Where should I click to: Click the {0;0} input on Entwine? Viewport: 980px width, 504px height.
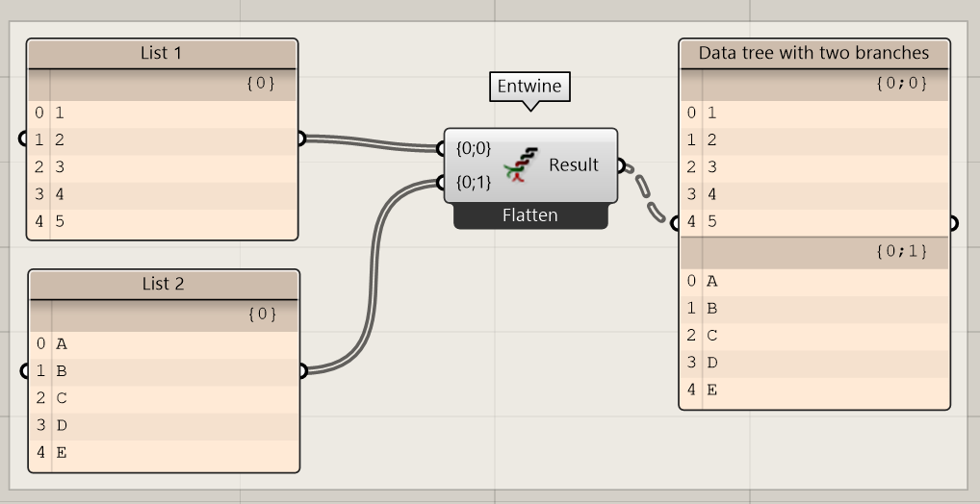[x=473, y=149]
